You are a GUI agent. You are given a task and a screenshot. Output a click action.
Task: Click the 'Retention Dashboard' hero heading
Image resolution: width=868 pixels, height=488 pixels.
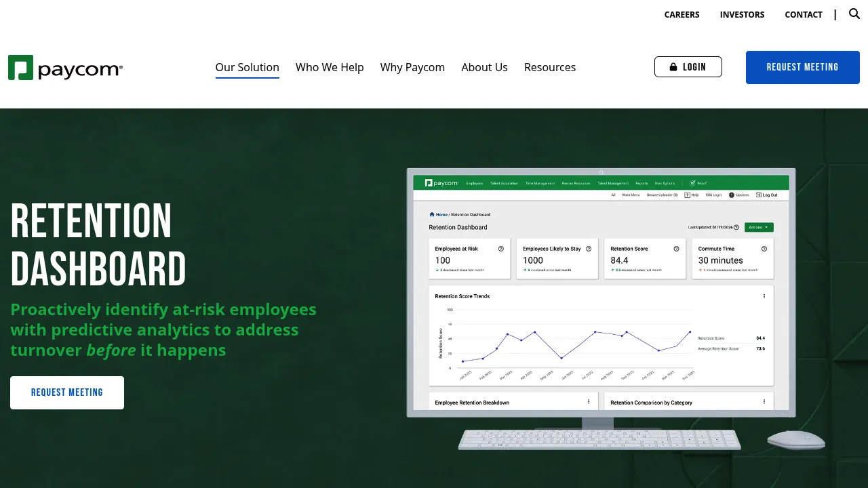click(x=98, y=244)
